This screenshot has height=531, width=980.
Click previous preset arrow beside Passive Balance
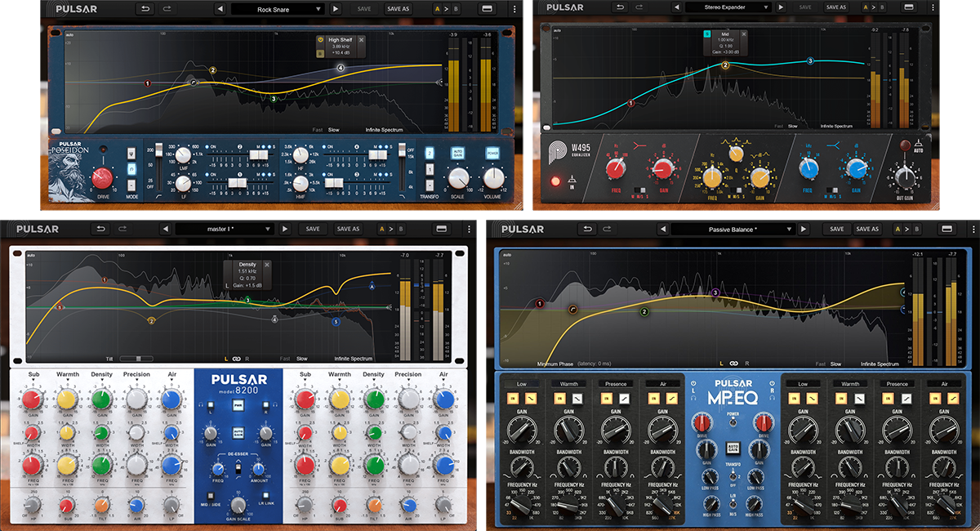point(662,230)
